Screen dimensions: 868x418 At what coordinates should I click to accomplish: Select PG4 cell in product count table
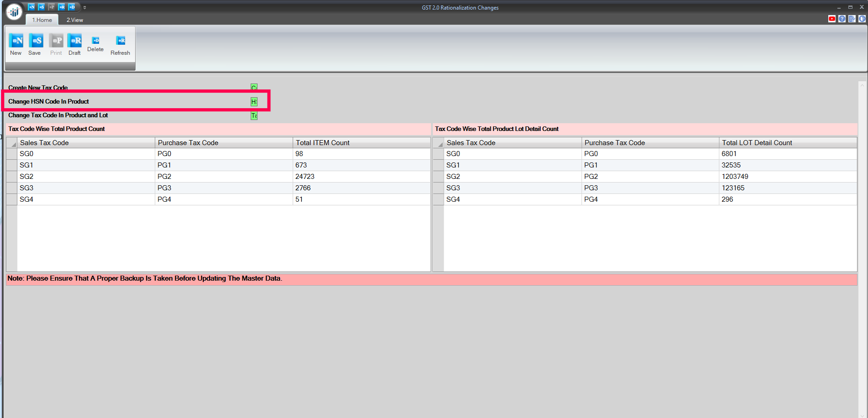(224, 199)
